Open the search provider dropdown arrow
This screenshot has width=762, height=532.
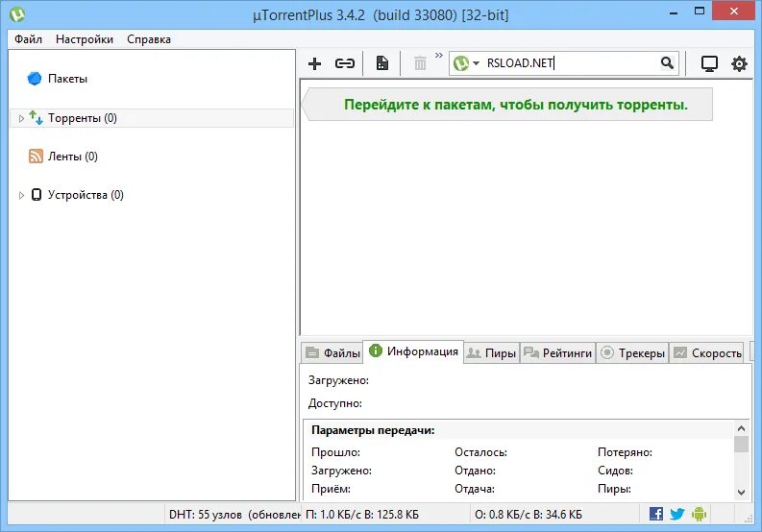(476, 63)
